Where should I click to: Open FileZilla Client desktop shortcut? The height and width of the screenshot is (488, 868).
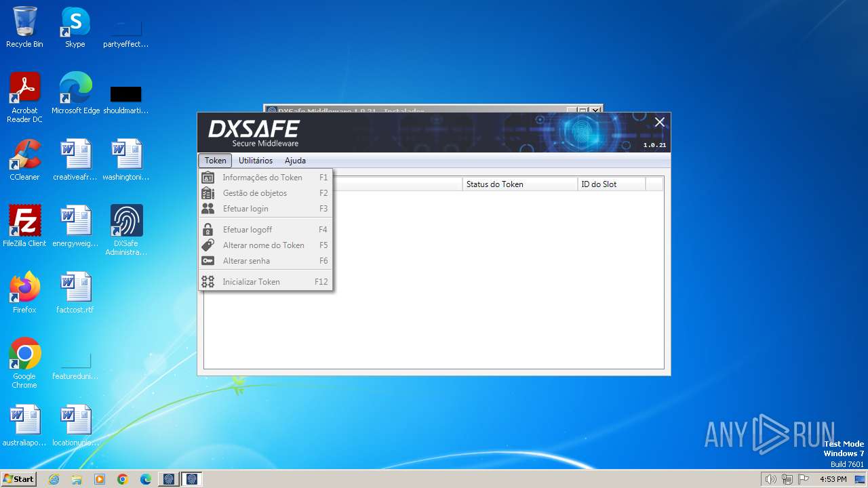point(24,226)
